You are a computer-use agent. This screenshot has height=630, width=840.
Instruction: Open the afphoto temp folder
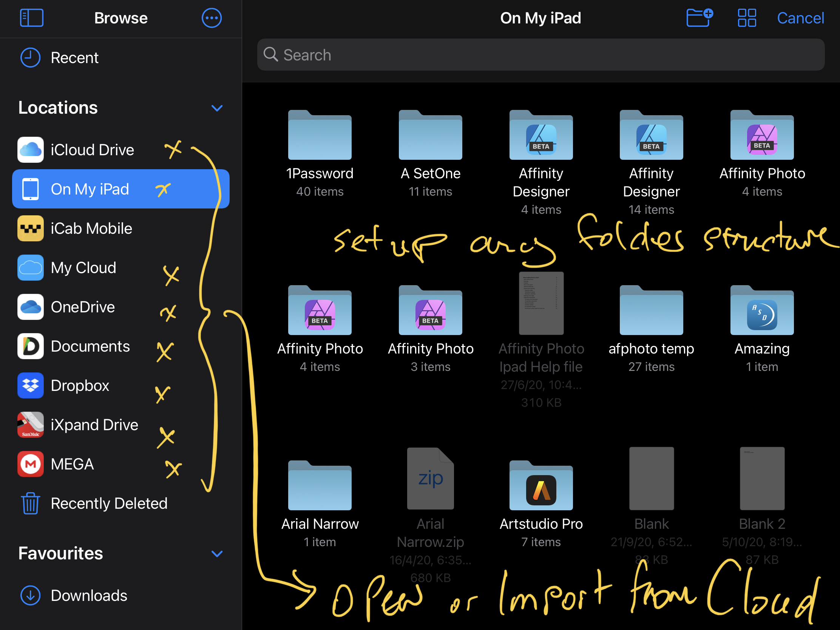652,310
